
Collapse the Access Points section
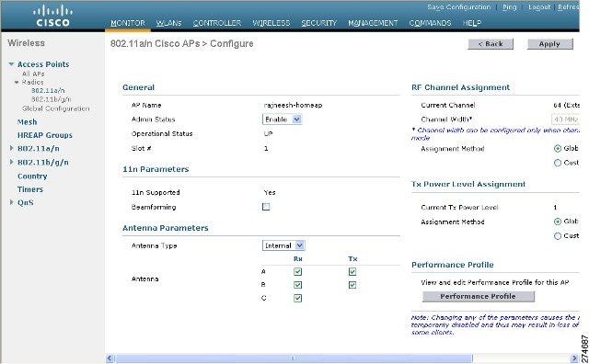pos(11,64)
